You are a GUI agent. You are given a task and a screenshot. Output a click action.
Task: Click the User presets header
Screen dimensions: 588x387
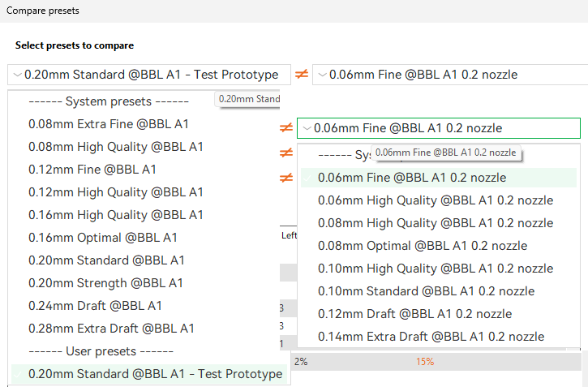pyautogui.click(x=101, y=351)
